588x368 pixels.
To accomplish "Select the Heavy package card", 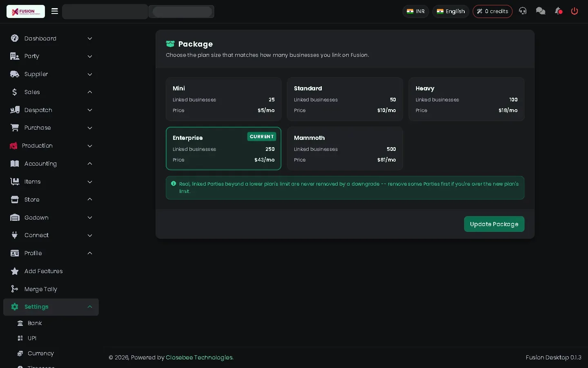I will coord(466,99).
